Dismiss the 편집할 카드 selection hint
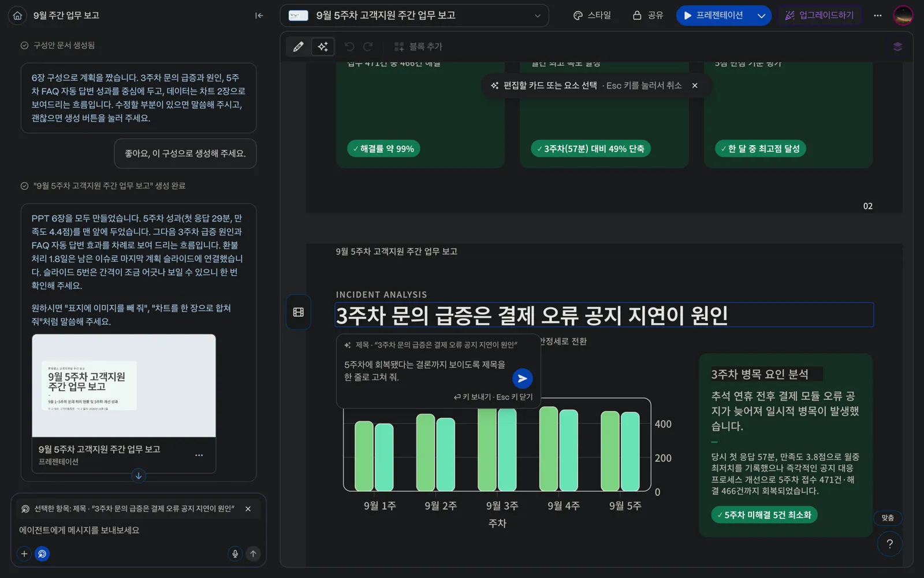This screenshot has width=924, height=578. coord(695,86)
